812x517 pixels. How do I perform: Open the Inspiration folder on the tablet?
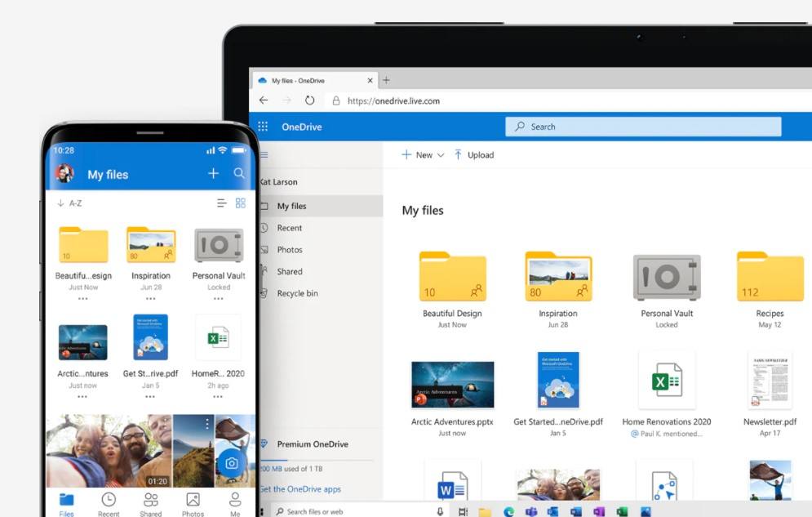pos(558,277)
